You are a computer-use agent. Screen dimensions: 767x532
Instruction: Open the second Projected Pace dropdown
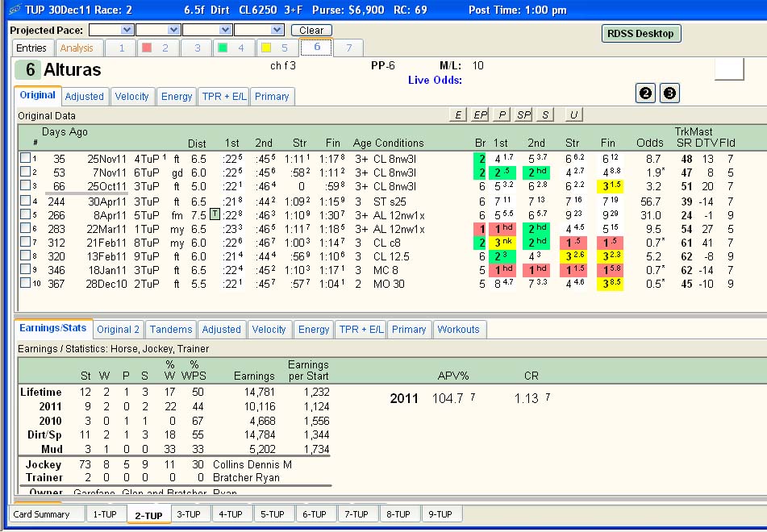pyautogui.click(x=173, y=30)
